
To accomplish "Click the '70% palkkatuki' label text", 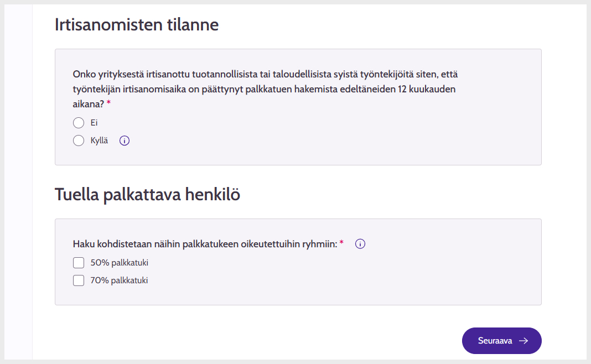I will (119, 280).
